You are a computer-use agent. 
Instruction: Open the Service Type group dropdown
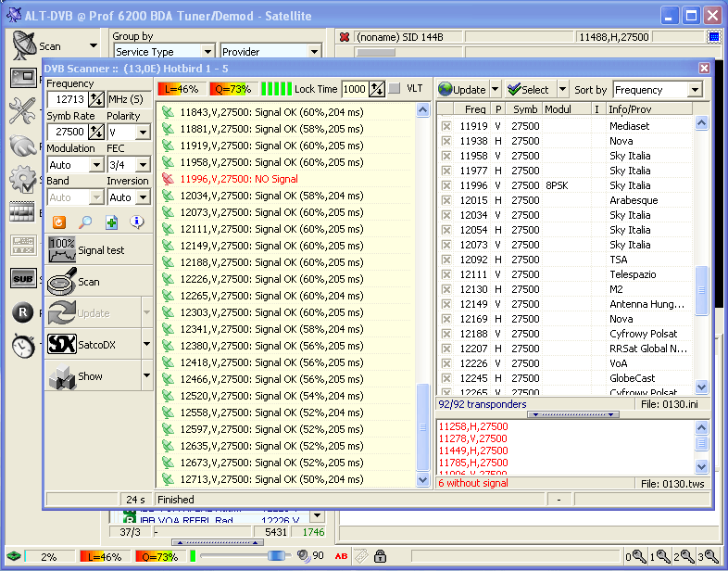207,51
